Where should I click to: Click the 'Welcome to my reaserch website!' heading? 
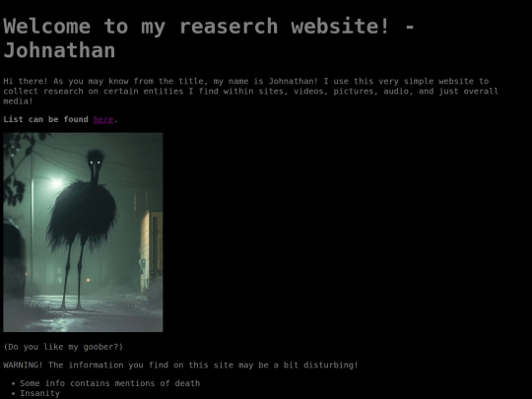click(209, 38)
